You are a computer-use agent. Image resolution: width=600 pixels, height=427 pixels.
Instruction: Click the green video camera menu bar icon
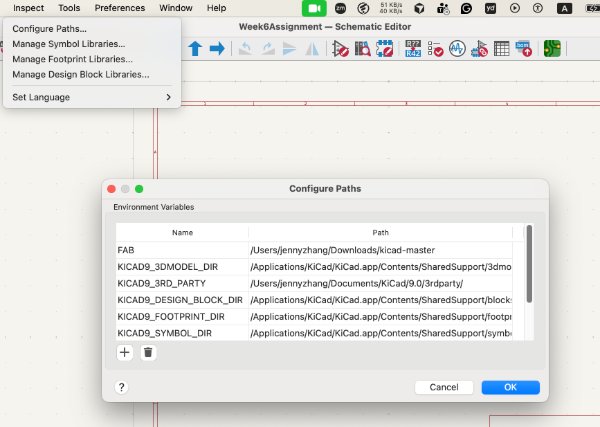pyautogui.click(x=314, y=8)
